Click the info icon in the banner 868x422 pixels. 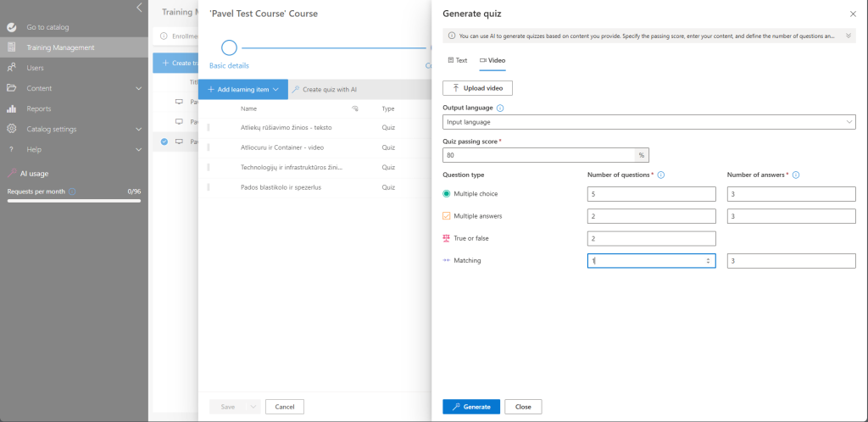click(452, 36)
